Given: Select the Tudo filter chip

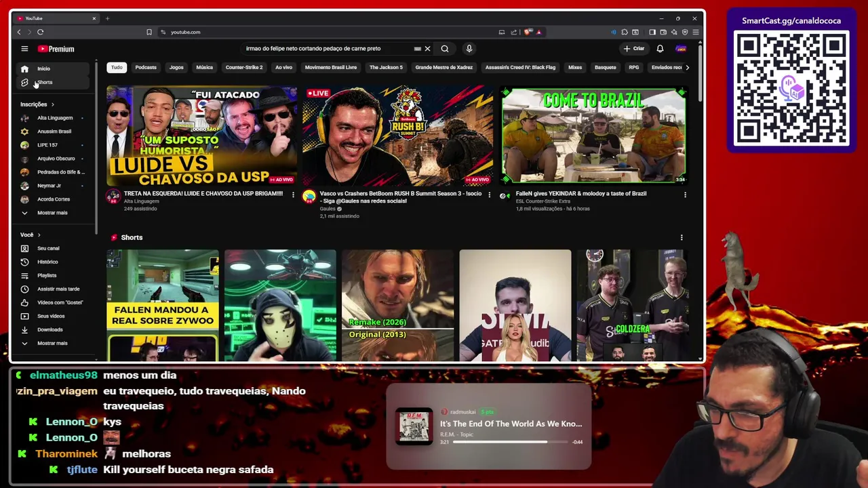Looking at the screenshot, I should click(117, 68).
